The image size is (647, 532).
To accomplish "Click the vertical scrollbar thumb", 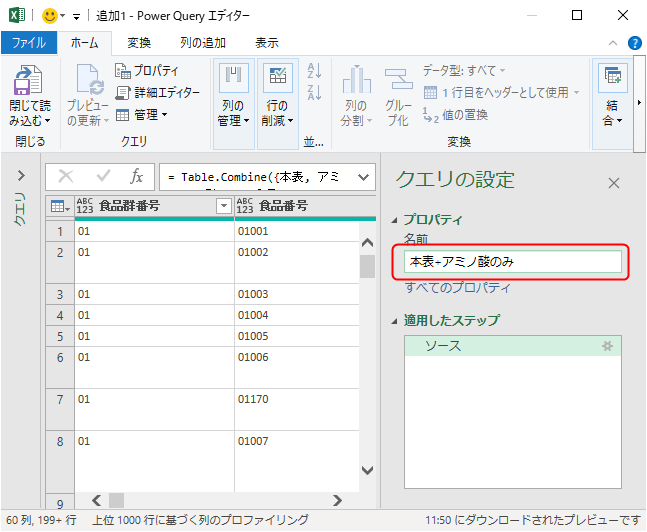I will [x=367, y=266].
